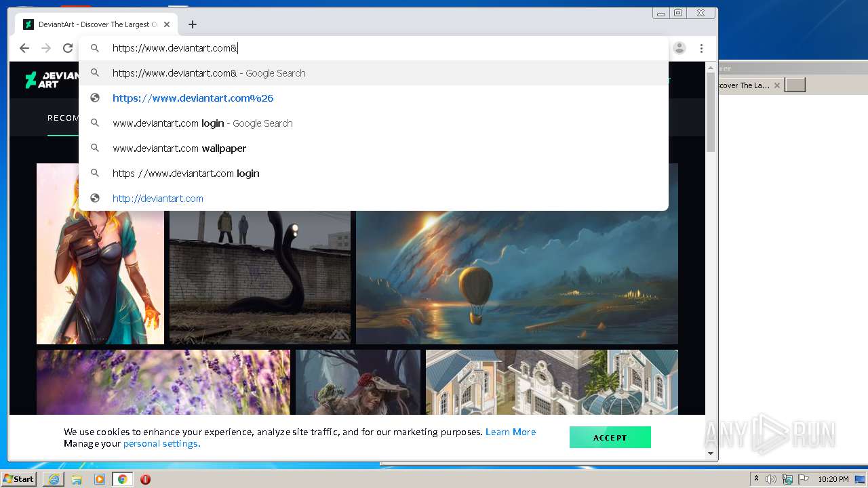The height and width of the screenshot is (488, 868).
Task: Show hidden system tray icons
Action: [756, 479]
